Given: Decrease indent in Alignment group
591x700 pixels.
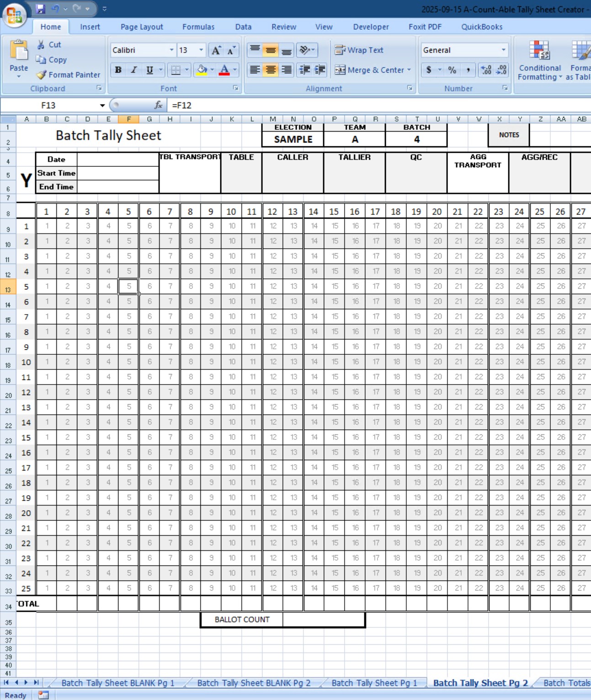Looking at the screenshot, I should tap(304, 69).
